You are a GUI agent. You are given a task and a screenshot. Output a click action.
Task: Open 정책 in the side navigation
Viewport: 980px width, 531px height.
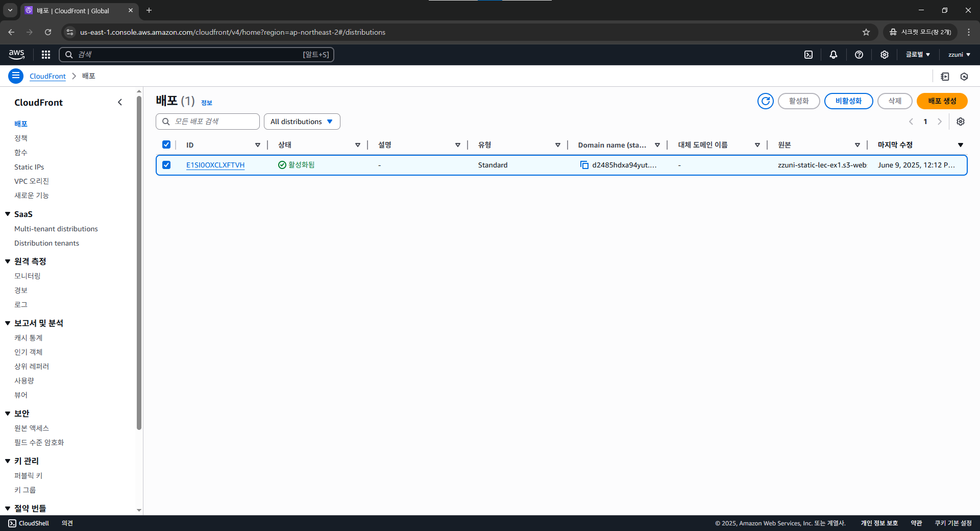pos(21,138)
